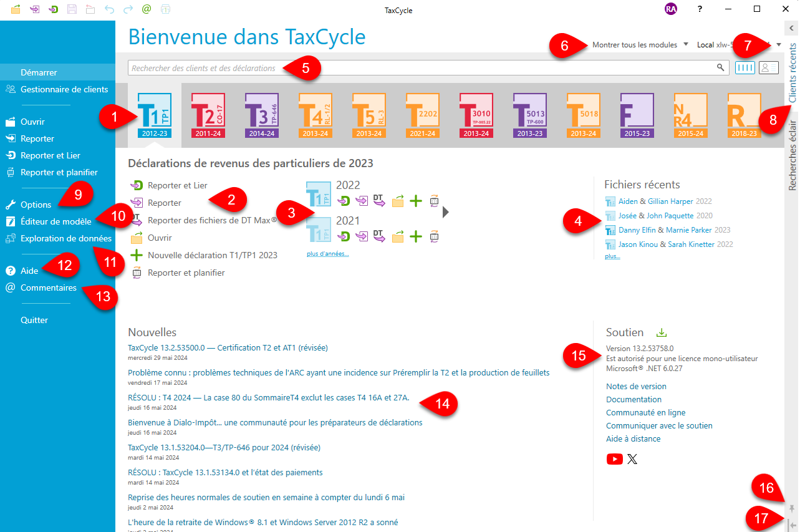Open the X social media icon
The image size is (800, 532).
click(x=632, y=459)
